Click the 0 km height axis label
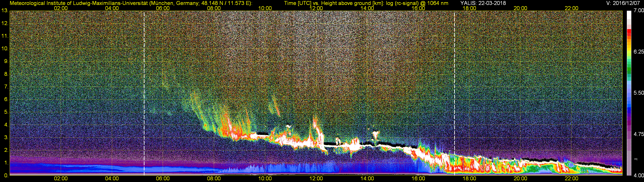This screenshot has height=182, width=644. [6, 175]
